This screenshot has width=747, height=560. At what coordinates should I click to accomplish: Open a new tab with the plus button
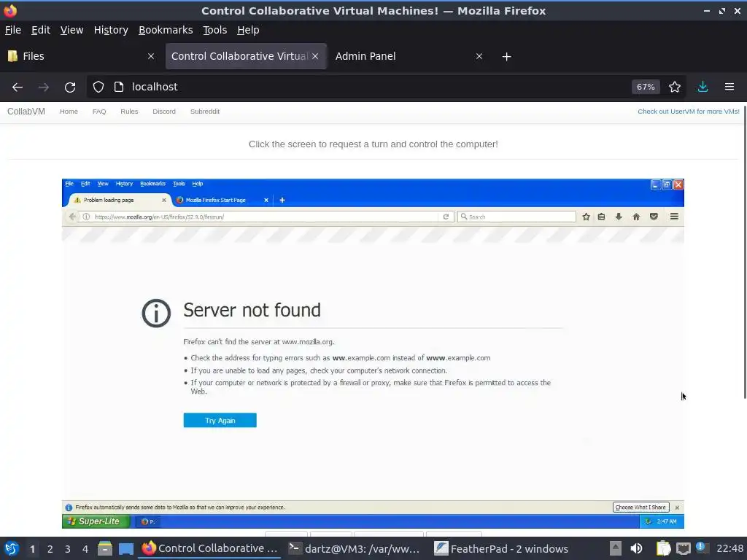(506, 57)
